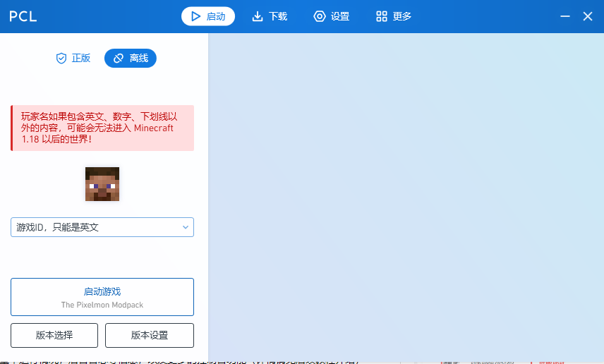Open the 版本设置 button
This screenshot has width=604, height=364.
click(x=150, y=336)
